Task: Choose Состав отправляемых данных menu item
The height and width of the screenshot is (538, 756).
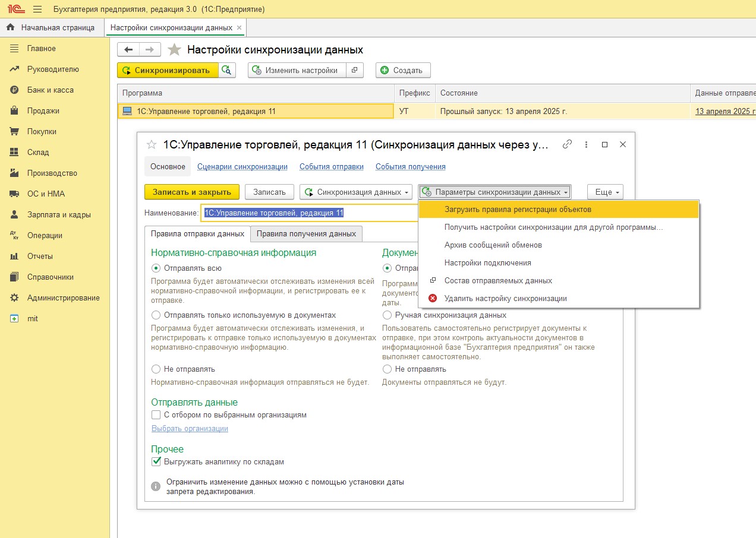Action: pyautogui.click(x=559, y=281)
